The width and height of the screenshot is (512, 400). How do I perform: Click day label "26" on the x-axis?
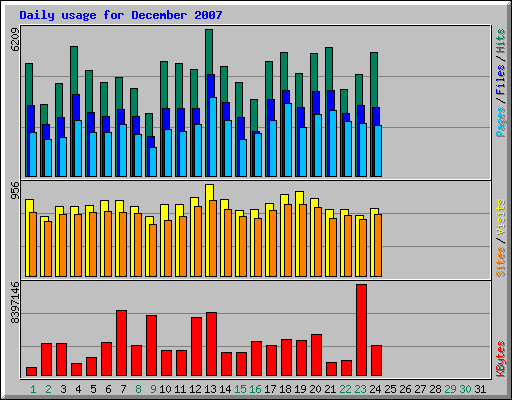(405, 389)
